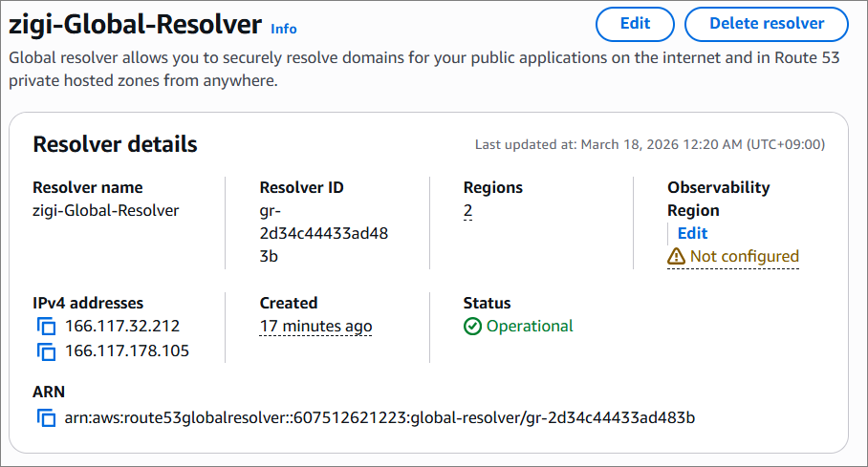Viewport: 868px width, 467px height.
Task: Click the Not configured warning triangle icon
Action: coord(676,256)
